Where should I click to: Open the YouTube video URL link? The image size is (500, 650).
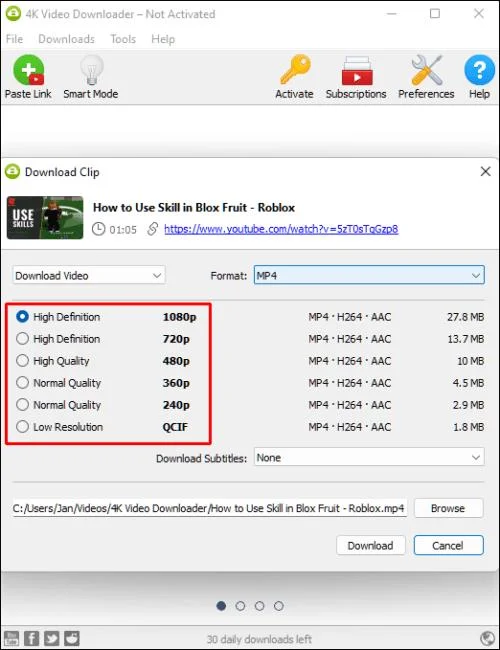[281, 229]
